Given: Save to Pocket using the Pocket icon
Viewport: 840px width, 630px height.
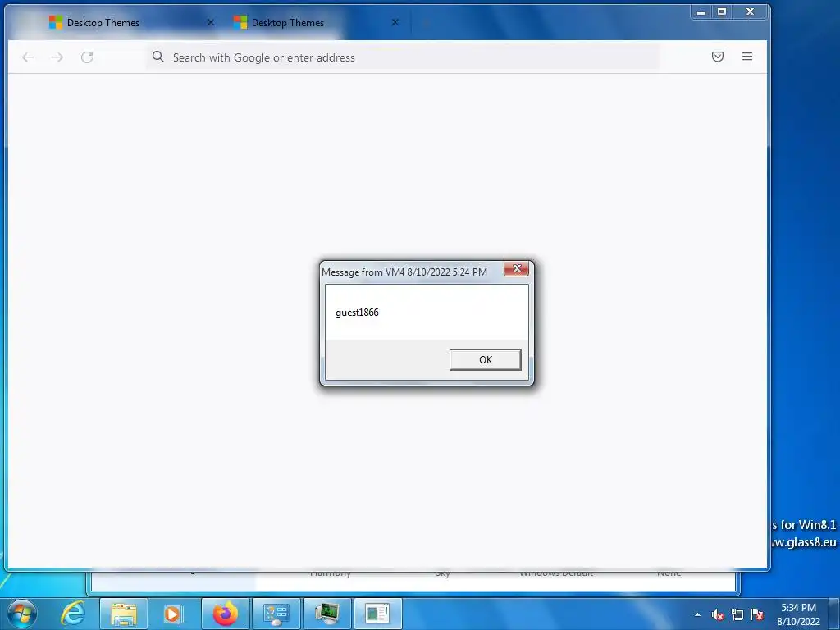Looking at the screenshot, I should (718, 57).
